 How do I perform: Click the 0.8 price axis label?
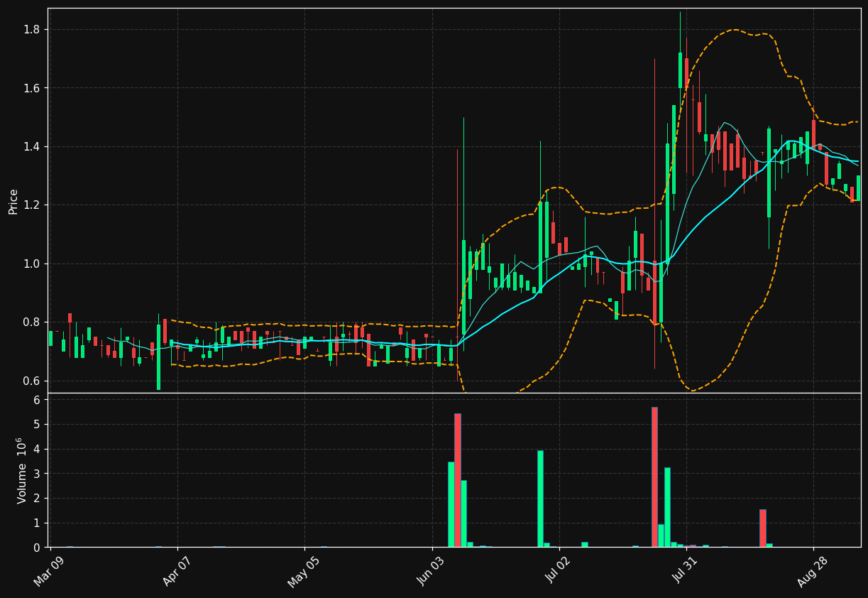33,322
